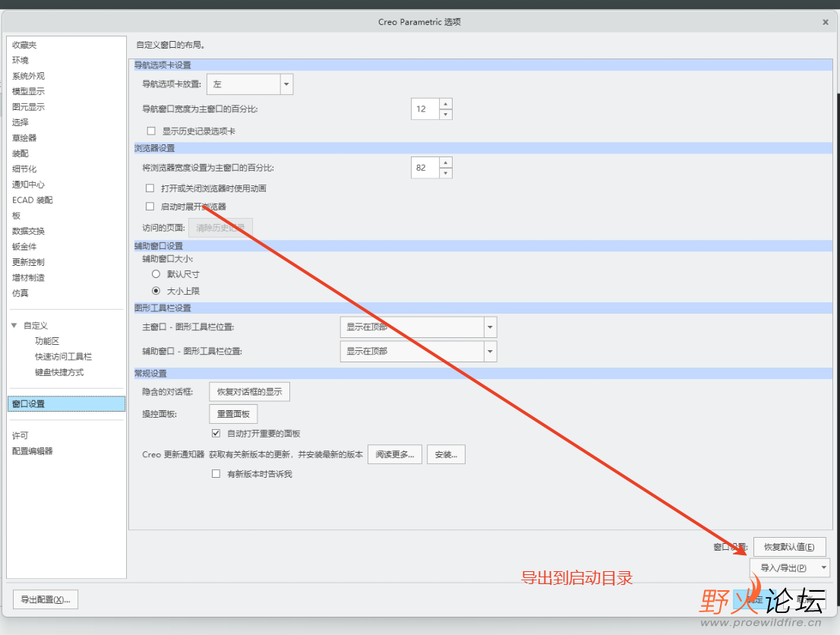Open 导航选项卡放置 dropdown

[286, 84]
